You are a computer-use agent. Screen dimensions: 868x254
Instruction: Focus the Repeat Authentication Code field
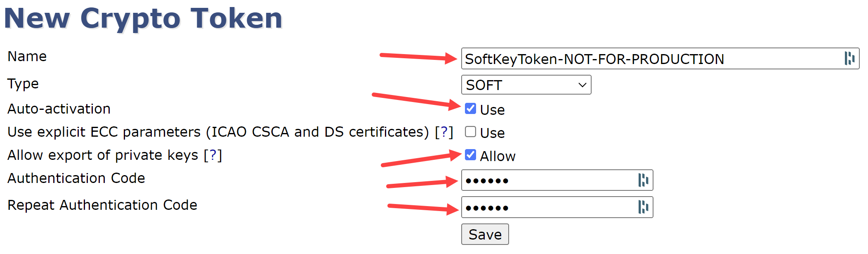(549, 207)
